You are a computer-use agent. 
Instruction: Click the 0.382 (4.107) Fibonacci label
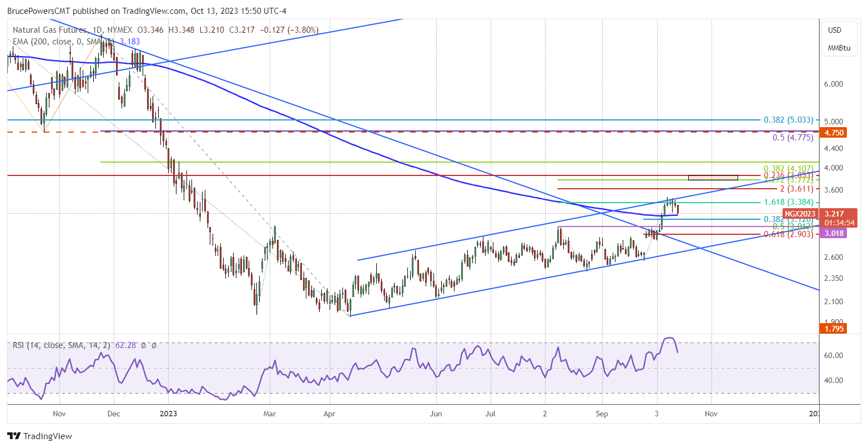[x=788, y=168]
